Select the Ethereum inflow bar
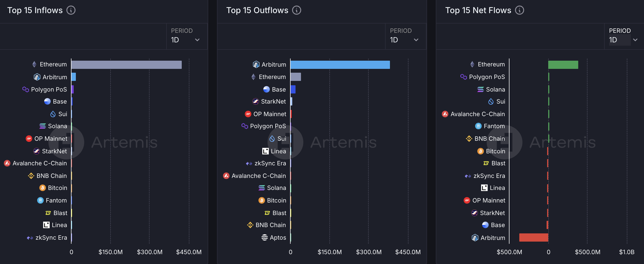 pyautogui.click(x=126, y=65)
